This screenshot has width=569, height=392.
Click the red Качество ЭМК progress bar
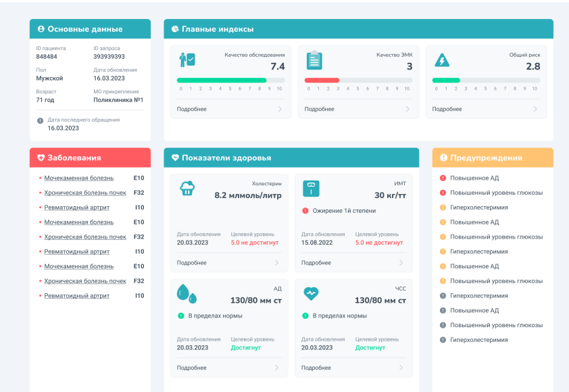(322, 80)
